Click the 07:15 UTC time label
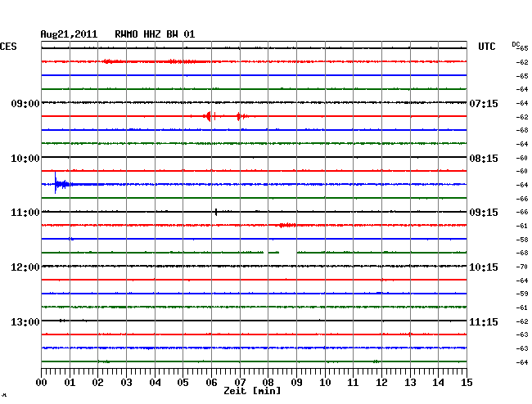532x404 pixels. click(x=484, y=103)
